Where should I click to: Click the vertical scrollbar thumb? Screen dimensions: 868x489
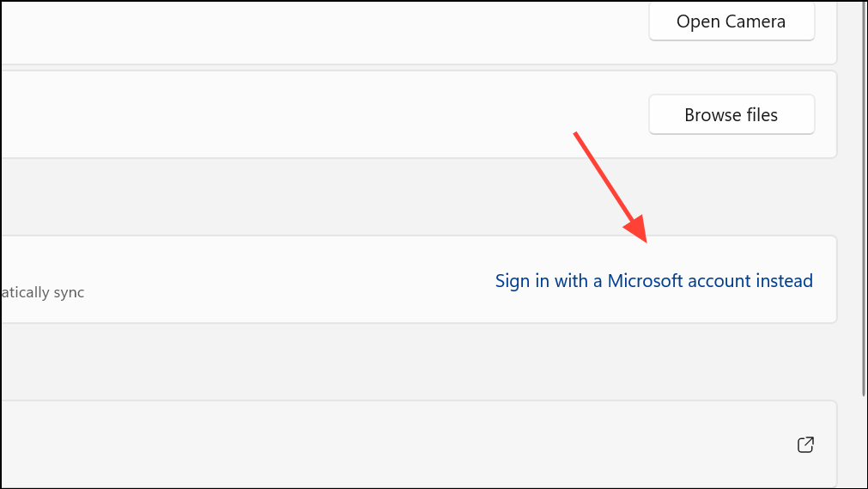click(x=864, y=199)
